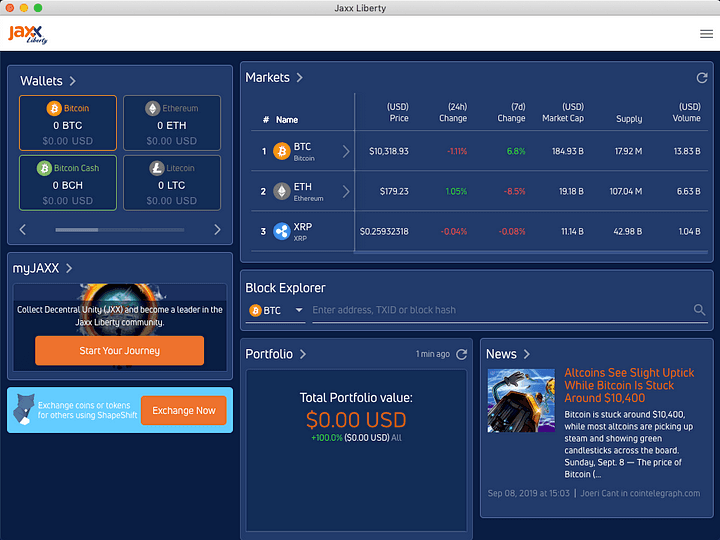Expand BTC market row details chevron
The image size is (720, 540).
pyautogui.click(x=346, y=152)
